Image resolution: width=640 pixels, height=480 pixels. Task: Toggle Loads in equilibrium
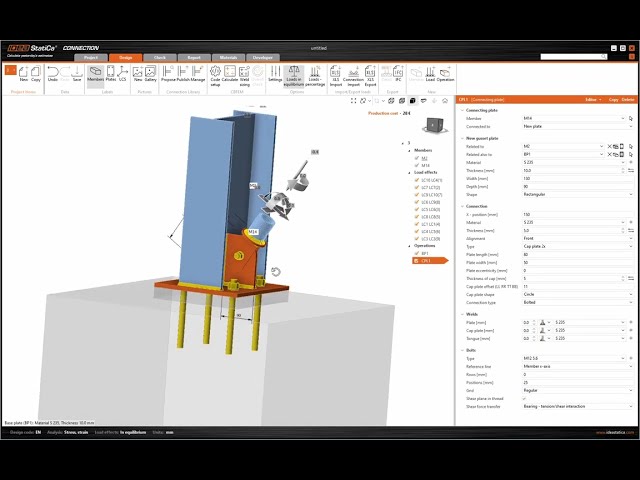point(294,76)
